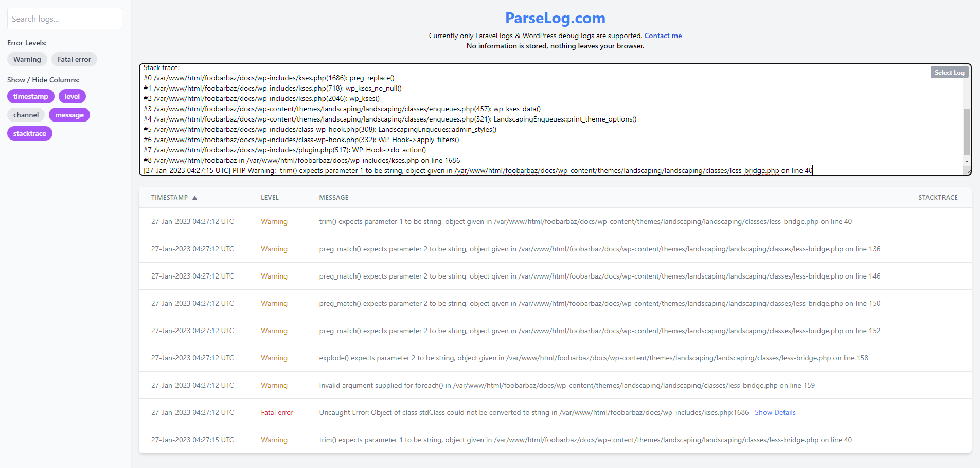The height and width of the screenshot is (468, 980).
Task: Click the STACKTRACE column header
Action: point(938,198)
